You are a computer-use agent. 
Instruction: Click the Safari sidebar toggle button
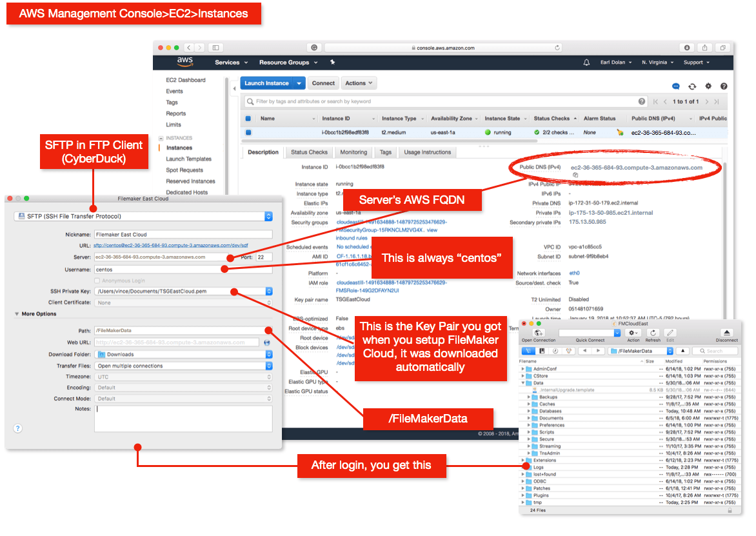point(215,48)
